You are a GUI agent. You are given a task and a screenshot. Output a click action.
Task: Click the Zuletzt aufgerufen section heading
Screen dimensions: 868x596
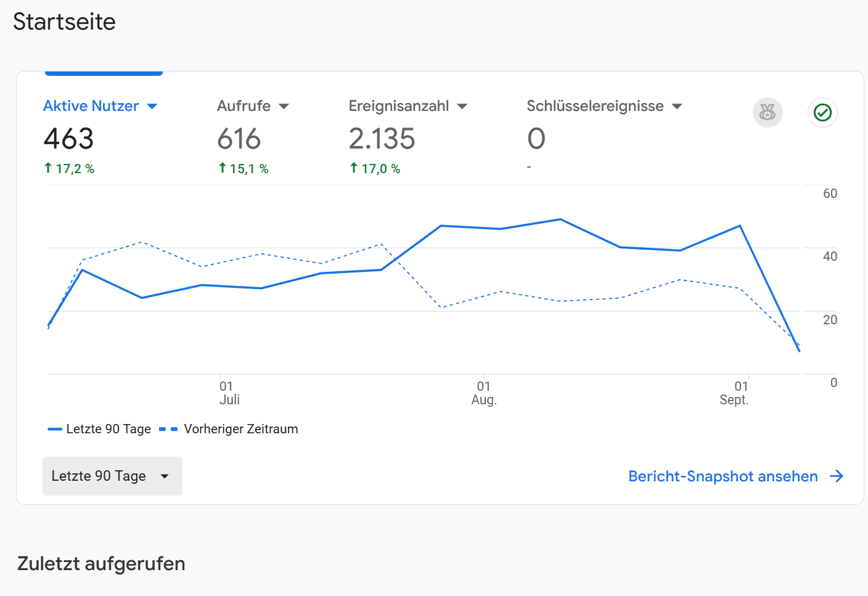tap(101, 563)
